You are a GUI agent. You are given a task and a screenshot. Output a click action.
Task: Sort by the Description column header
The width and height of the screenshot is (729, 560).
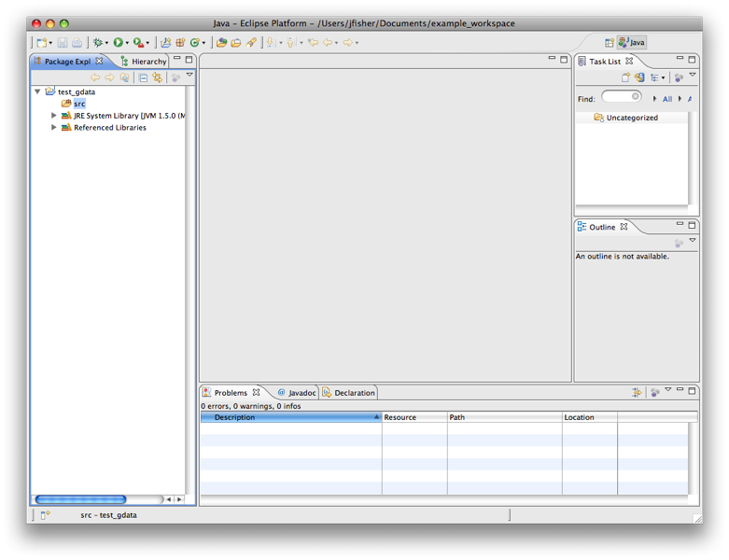click(x=291, y=417)
